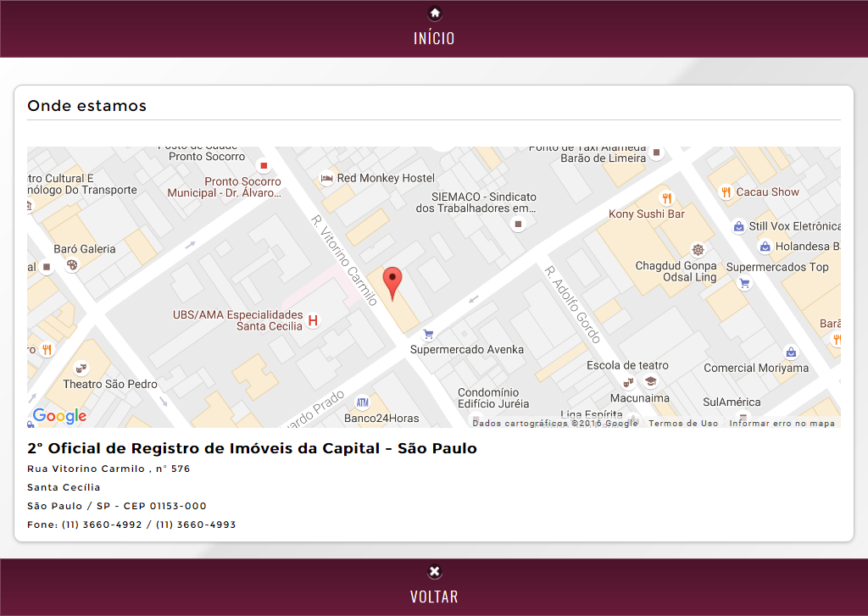Select the Baró Galeria palette icon

point(72,266)
